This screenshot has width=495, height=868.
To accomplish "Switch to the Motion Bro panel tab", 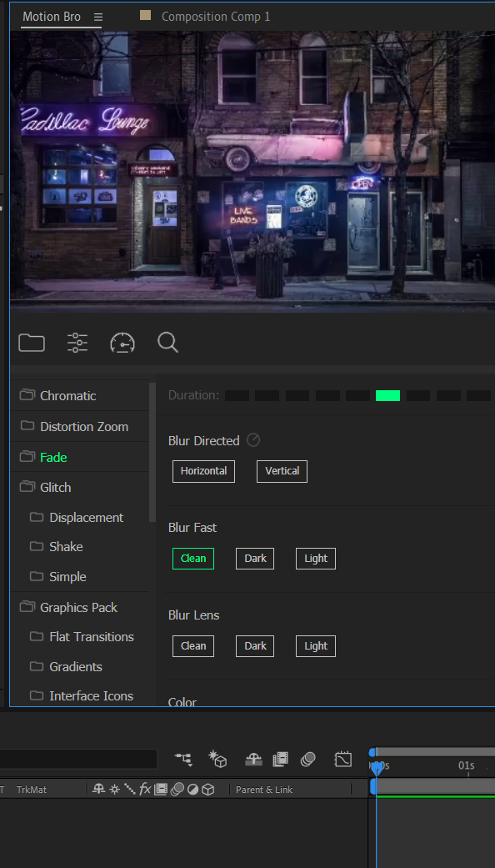I will 52,17.
